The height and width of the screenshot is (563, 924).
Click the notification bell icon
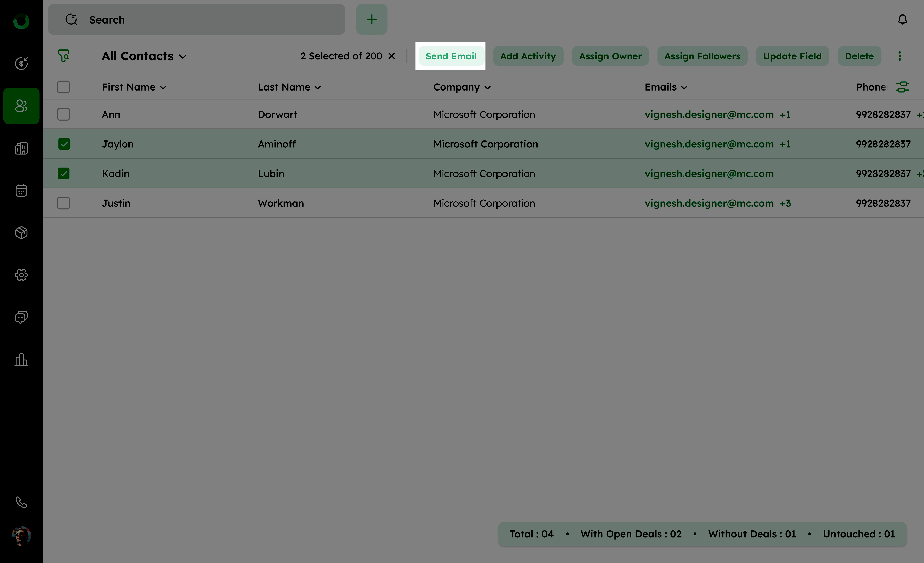[x=902, y=19]
